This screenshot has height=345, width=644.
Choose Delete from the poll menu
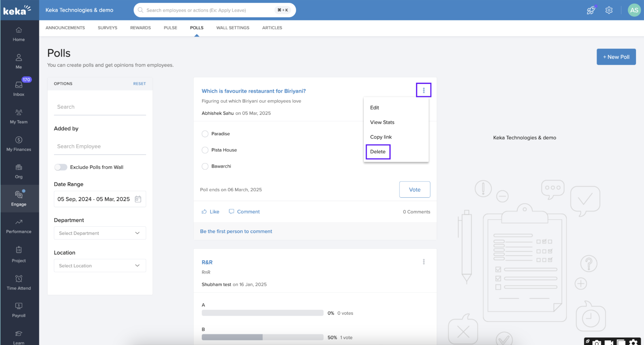[x=378, y=152]
